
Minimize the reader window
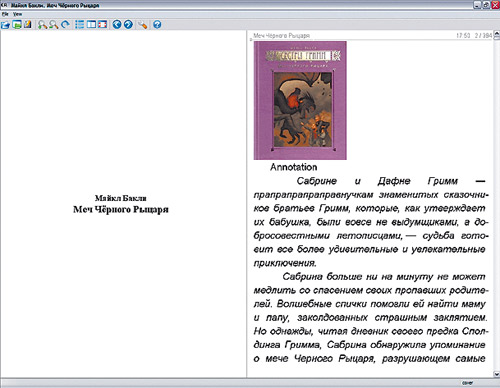[x=478, y=5]
